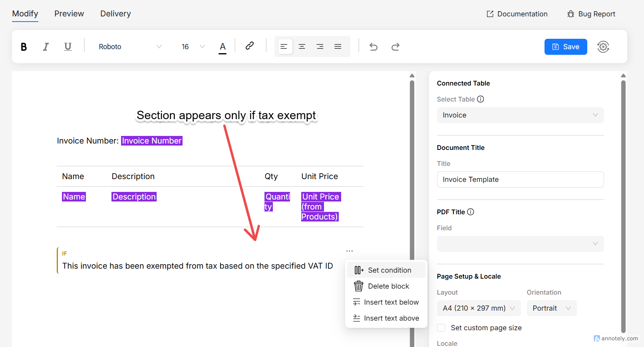Click the insert link icon

tap(250, 46)
